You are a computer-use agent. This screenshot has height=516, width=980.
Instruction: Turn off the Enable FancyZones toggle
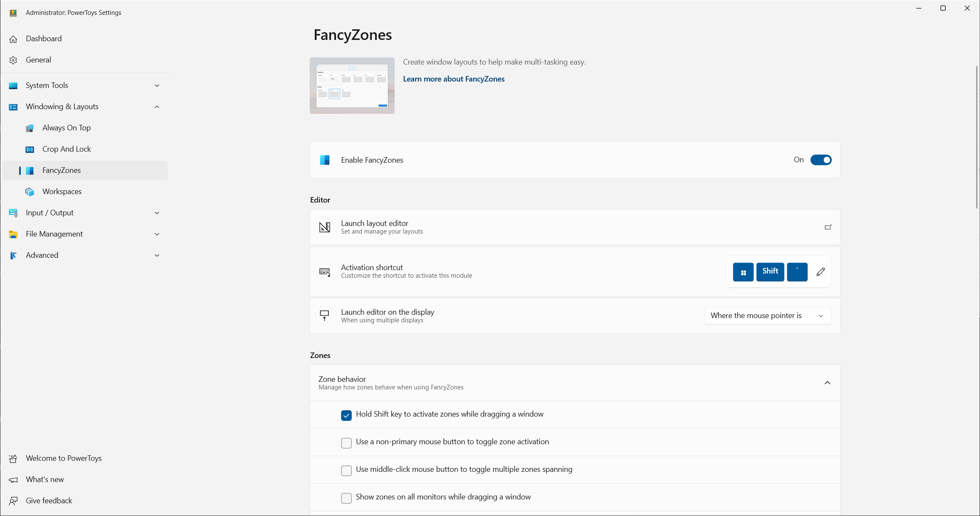[821, 160]
